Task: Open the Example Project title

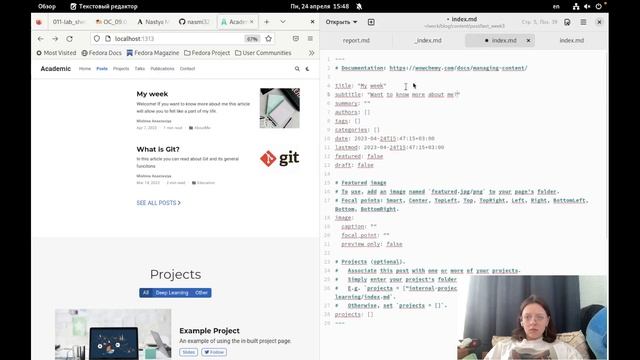Action: (209, 331)
